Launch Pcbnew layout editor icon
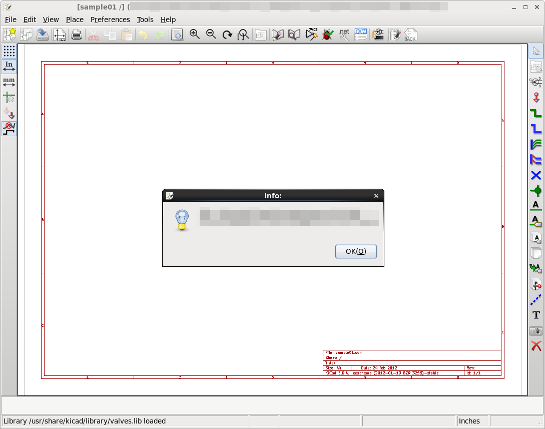This screenshot has width=545, height=429. (x=395, y=35)
